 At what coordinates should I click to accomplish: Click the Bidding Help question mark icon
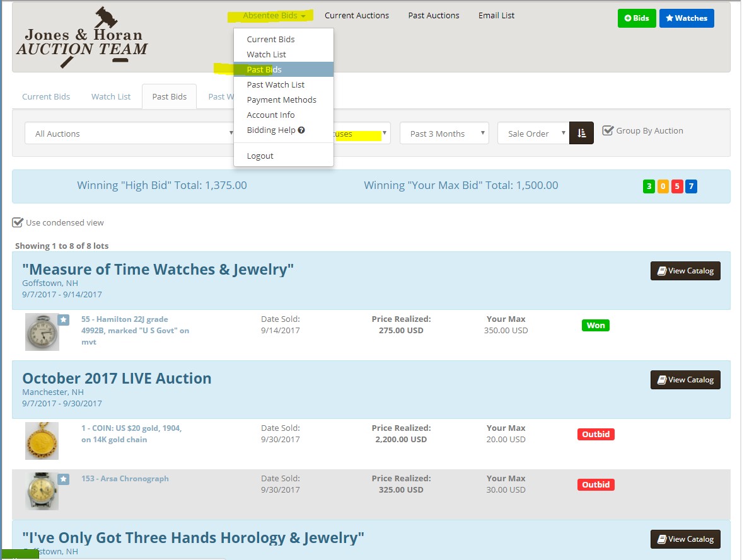coord(301,130)
